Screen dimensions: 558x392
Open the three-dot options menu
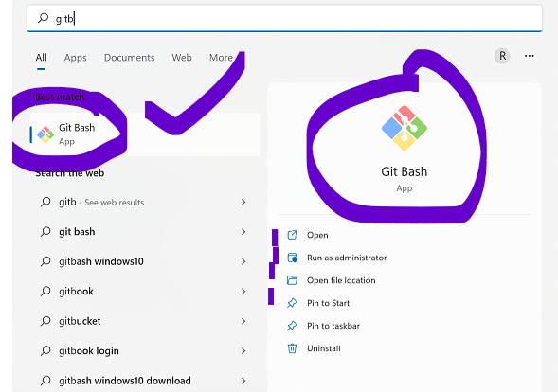click(x=530, y=56)
